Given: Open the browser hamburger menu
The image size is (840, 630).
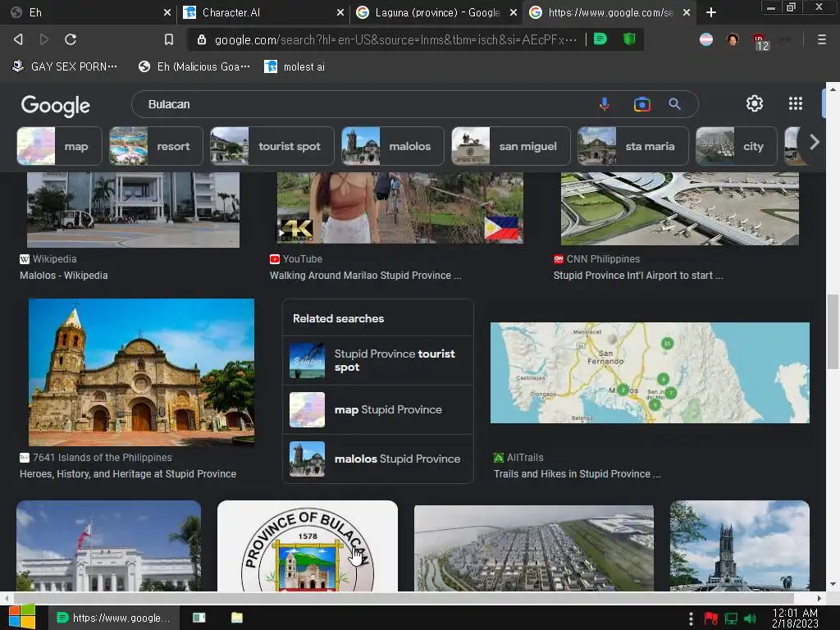Looking at the screenshot, I should tap(821, 39).
